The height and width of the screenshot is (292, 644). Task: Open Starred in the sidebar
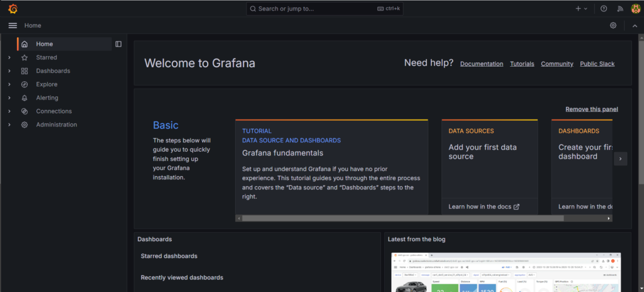point(47,57)
